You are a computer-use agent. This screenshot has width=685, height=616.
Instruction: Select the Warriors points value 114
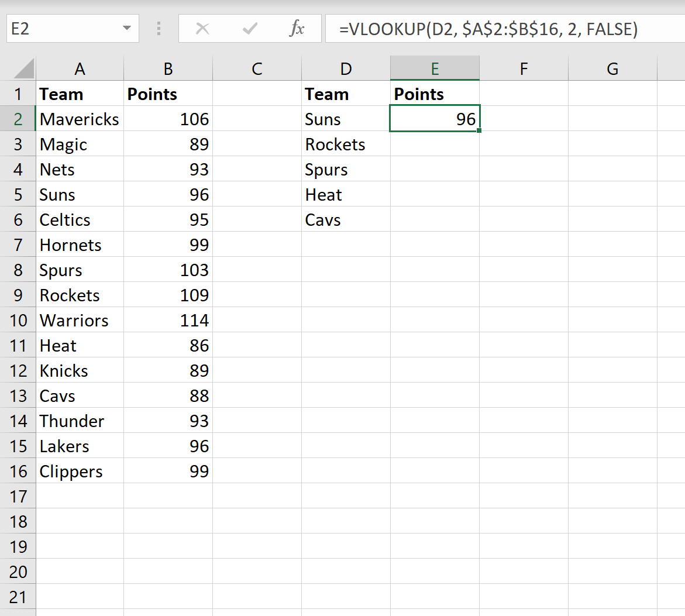tap(168, 321)
